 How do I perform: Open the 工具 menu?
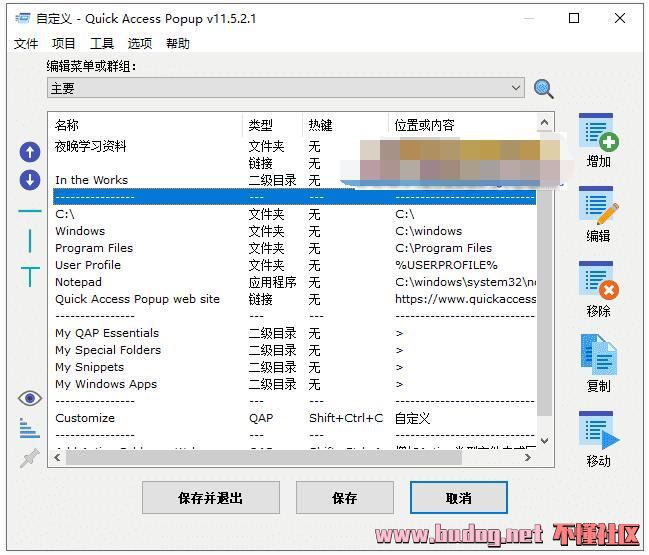(102, 44)
